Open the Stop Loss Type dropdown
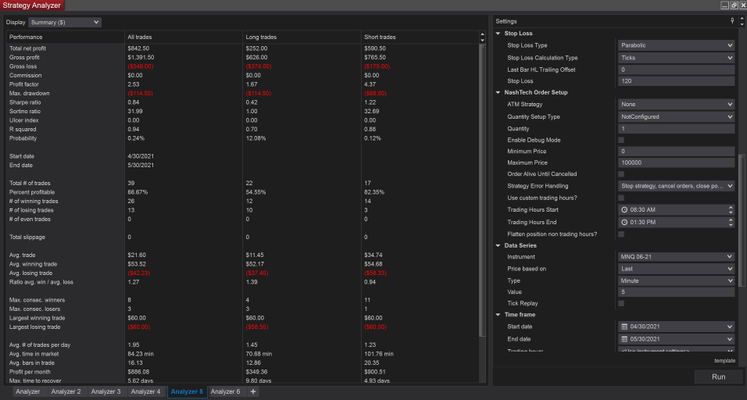747x400 pixels. [676, 46]
